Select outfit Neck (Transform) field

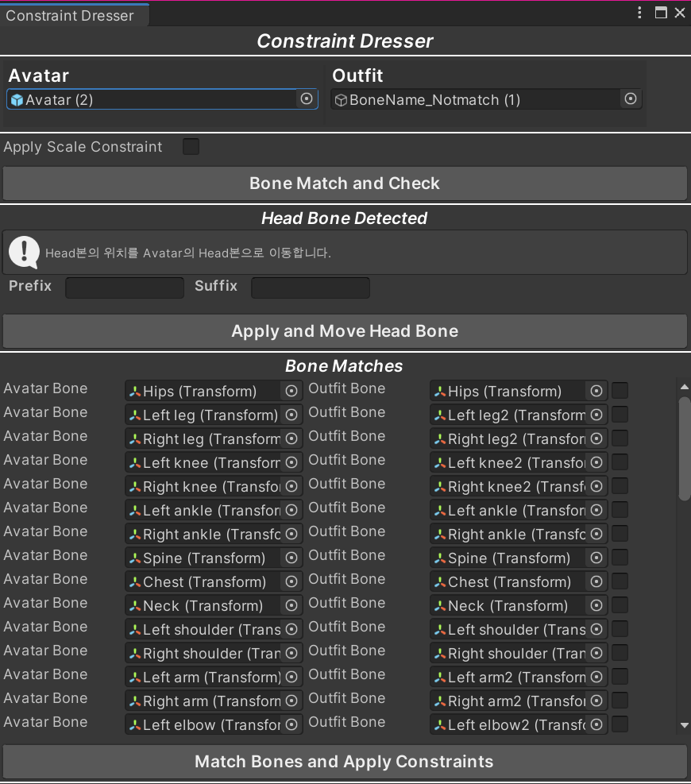(x=519, y=605)
